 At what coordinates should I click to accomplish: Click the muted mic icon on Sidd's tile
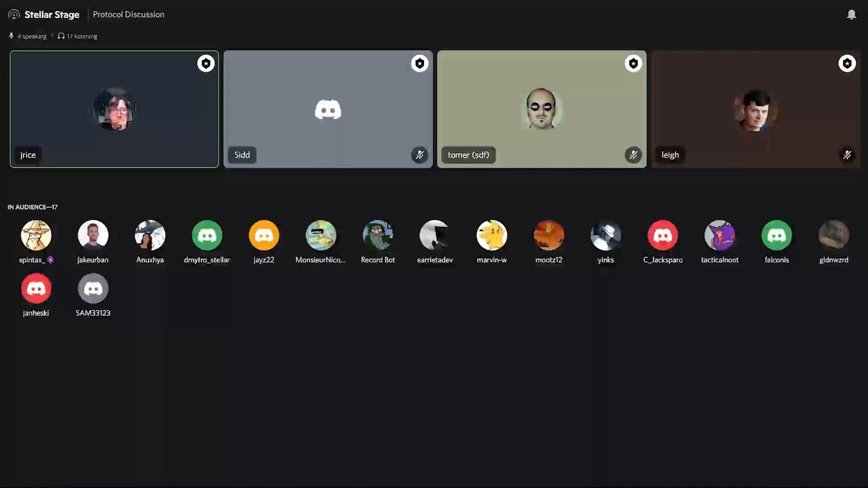point(420,155)
